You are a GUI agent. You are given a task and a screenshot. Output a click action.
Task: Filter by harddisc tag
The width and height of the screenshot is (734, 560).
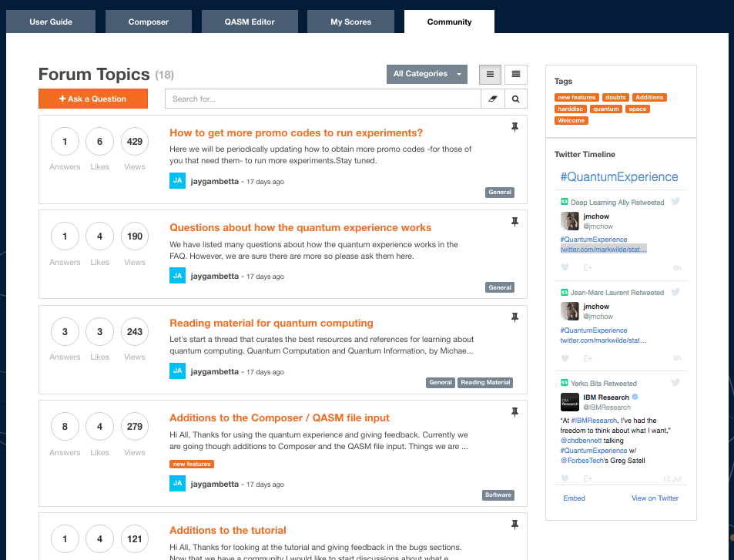570,109
